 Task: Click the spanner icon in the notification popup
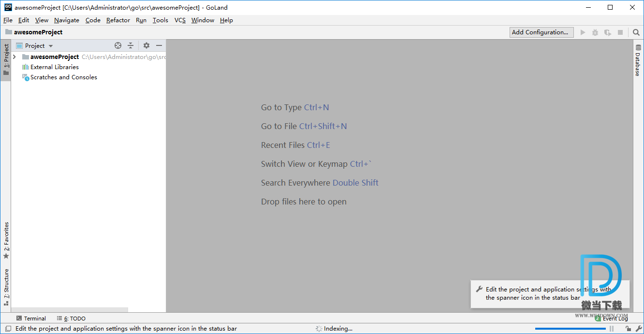point(480,289)
